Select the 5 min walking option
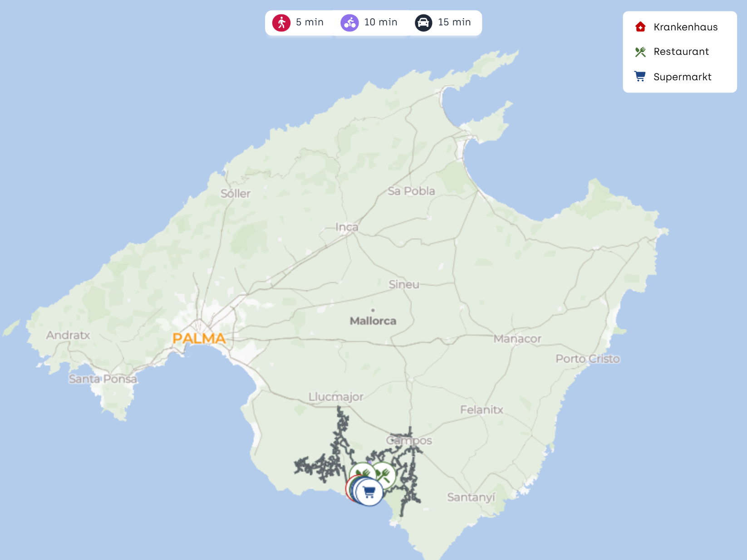Viewport: 747px width, 560px height. 299,23
